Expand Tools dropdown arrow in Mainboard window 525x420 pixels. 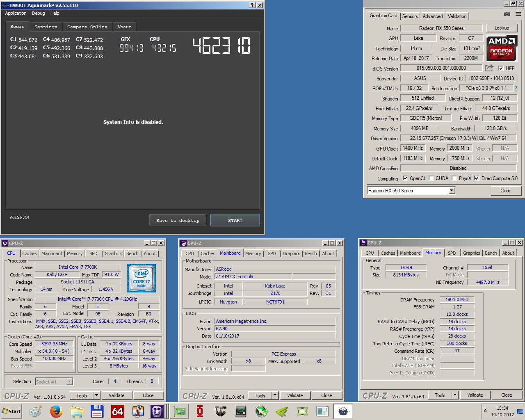pos(275,395)
